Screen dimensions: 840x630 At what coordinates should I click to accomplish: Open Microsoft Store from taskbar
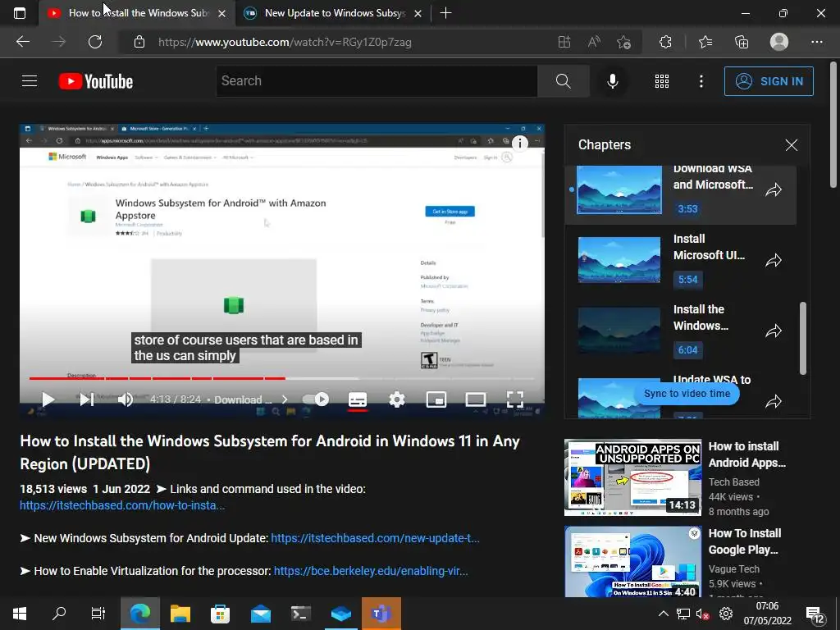pyautogui.click(x=220, y=614)
